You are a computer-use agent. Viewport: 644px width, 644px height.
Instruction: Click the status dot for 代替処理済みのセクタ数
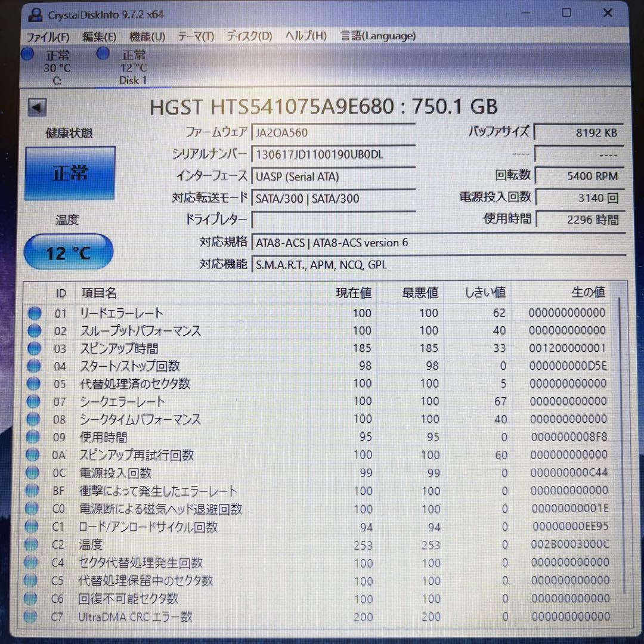coord(34,383)
